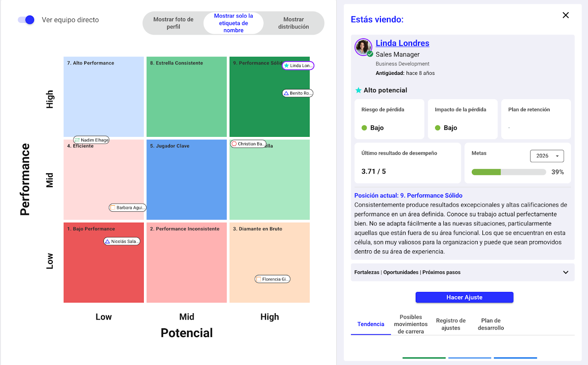Click Christian Ba... chip with red circle
Image resolution: width=588 pixels, height=365 pixels.
[x=248, y=144]
